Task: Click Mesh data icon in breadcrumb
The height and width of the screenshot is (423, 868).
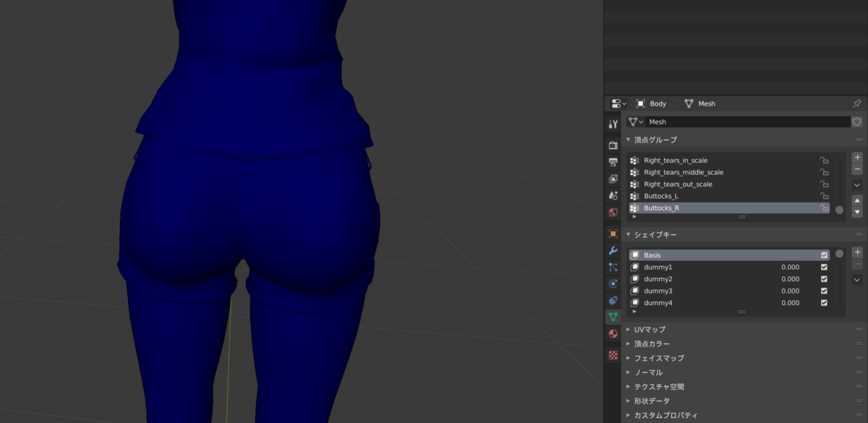Action: (x=689, y=103)
